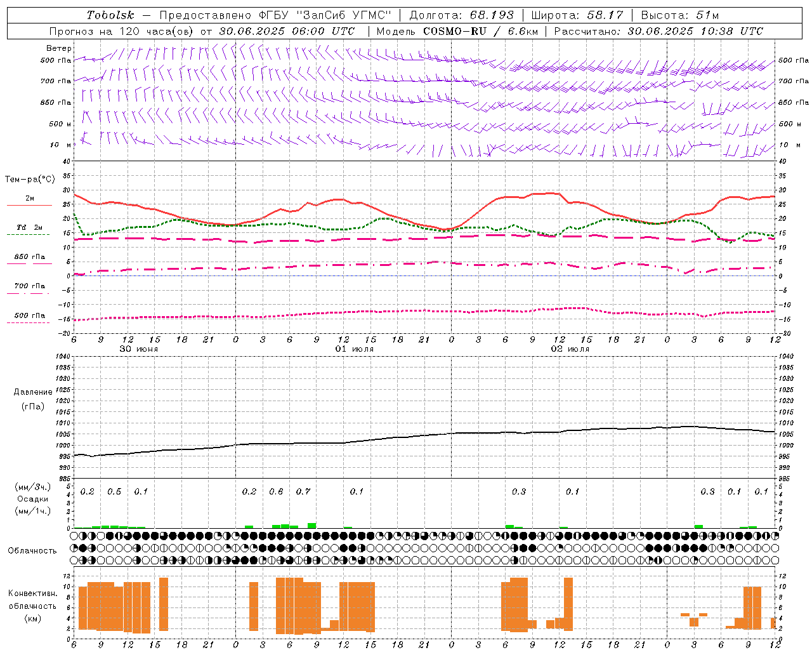The image size is (812, 650).
Task: Select the 0.6 precipitation amount
Action: (x=276, y=492)
